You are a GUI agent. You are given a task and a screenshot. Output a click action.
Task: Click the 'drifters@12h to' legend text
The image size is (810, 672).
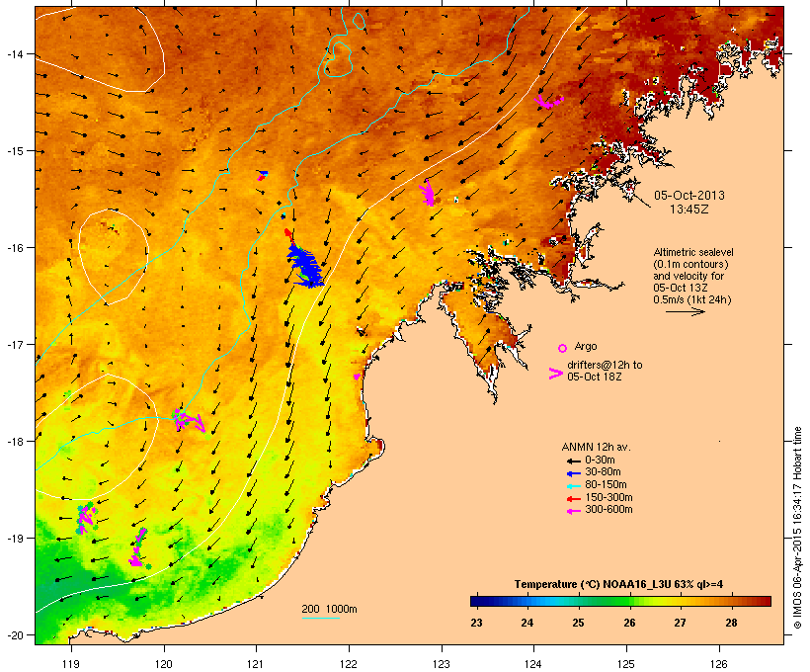pyautogui.click(x=605, y=365)
